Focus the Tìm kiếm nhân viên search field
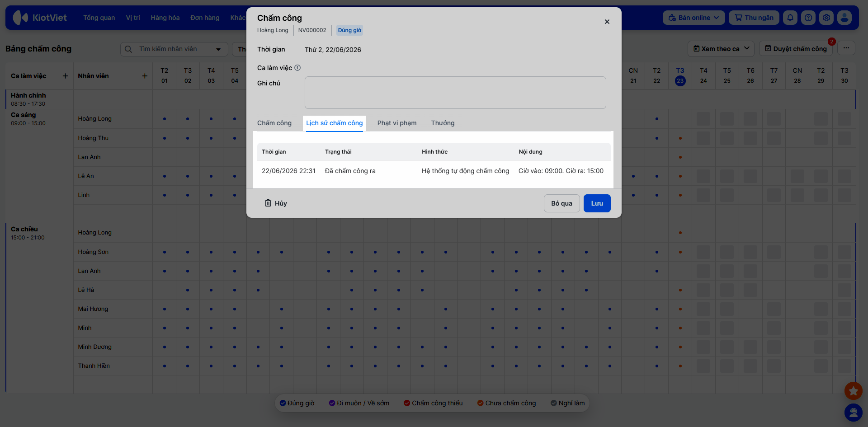Viewport: 868px width, 427px height. [174, 49]
